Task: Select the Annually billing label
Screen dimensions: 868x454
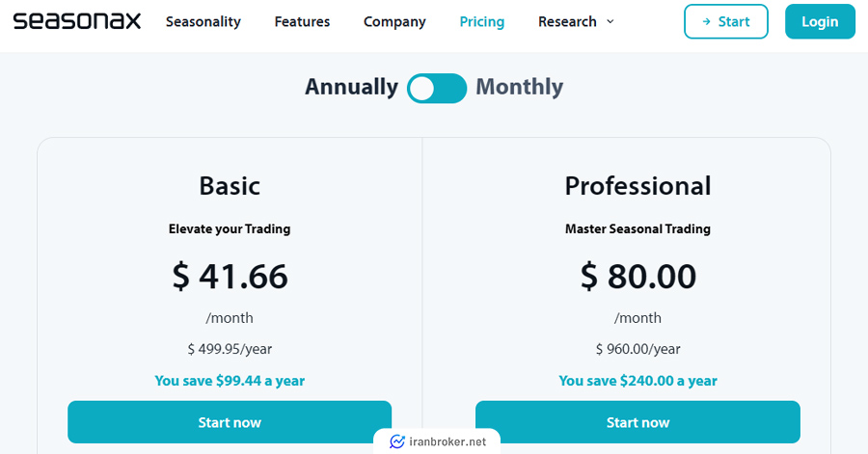Action: 351,87
